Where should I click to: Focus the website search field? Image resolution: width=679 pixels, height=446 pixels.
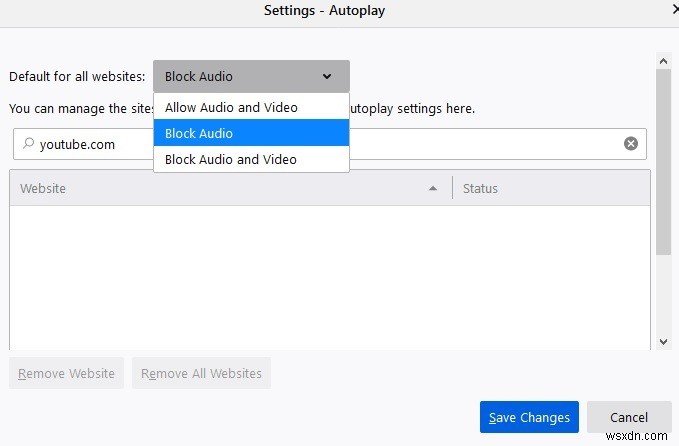point(400,144)
